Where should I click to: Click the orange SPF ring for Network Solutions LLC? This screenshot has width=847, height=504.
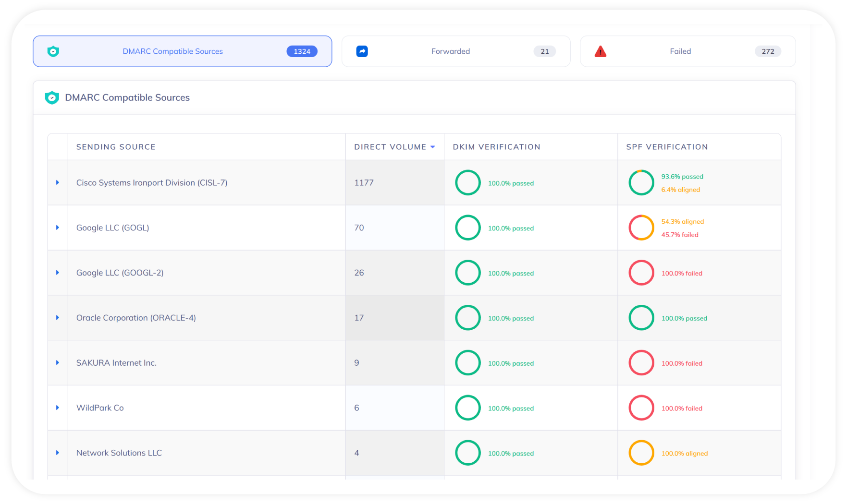pyautogui.click(x=641, y=453)
